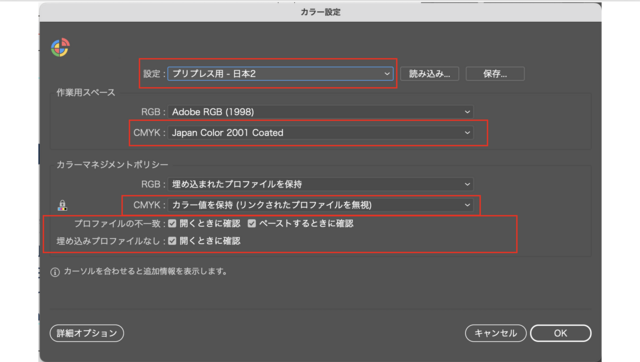Open RGB policy 埋め込まれたプロファイルを保持 dropdown
Screen dimensions: 640x362
(320, 184)
